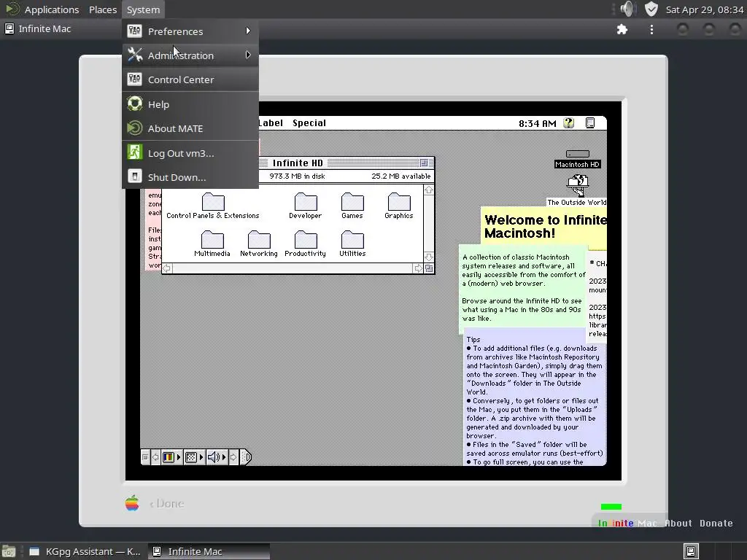Open color depth dropdown arrow in control strip

(179, 458)
